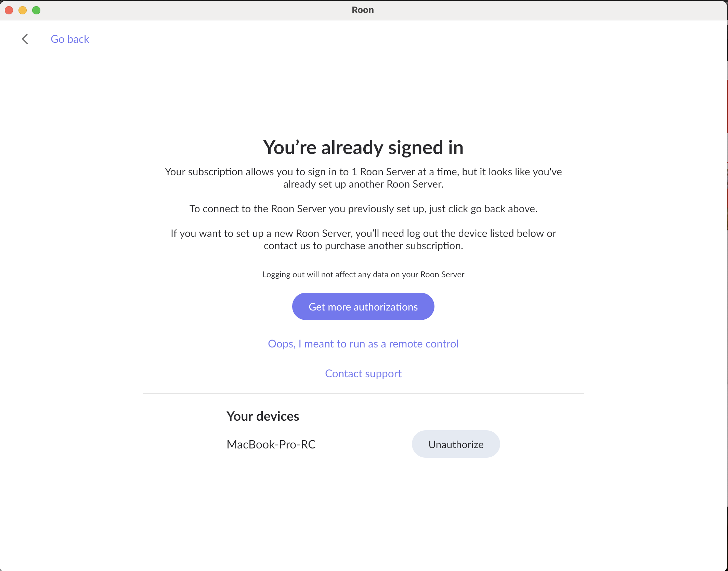The width and height of the screenshot is (728, 571).
Task: Click the back chevron arrow icon
Action: pos(25,39)
